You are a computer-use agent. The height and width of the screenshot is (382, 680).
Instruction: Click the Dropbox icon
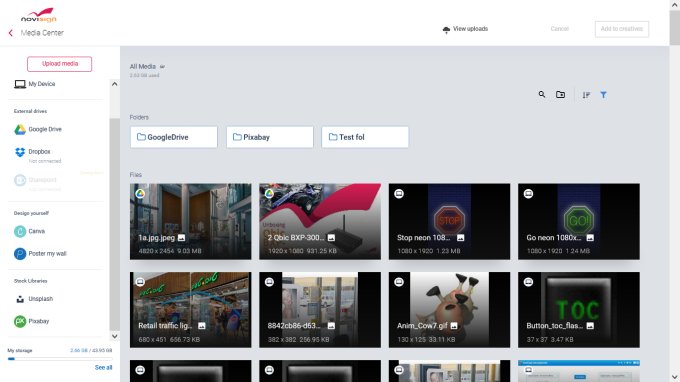pos(20,152)
